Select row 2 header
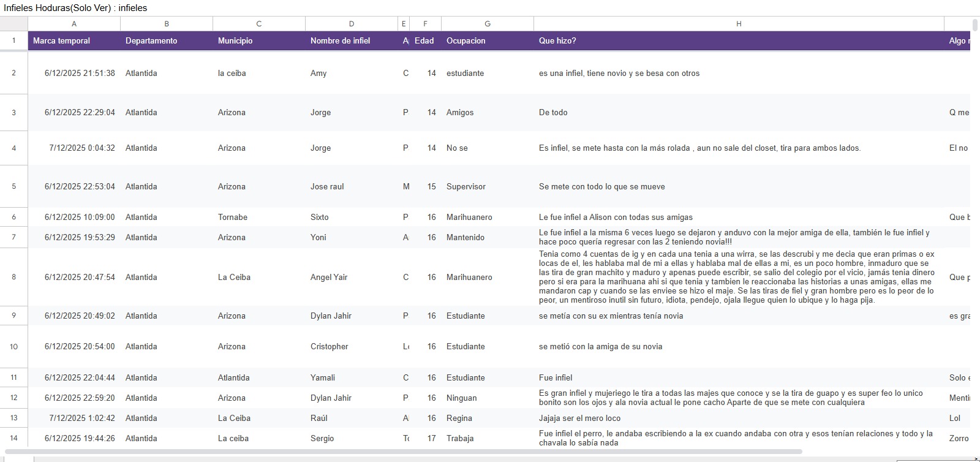 coord(13,73)
